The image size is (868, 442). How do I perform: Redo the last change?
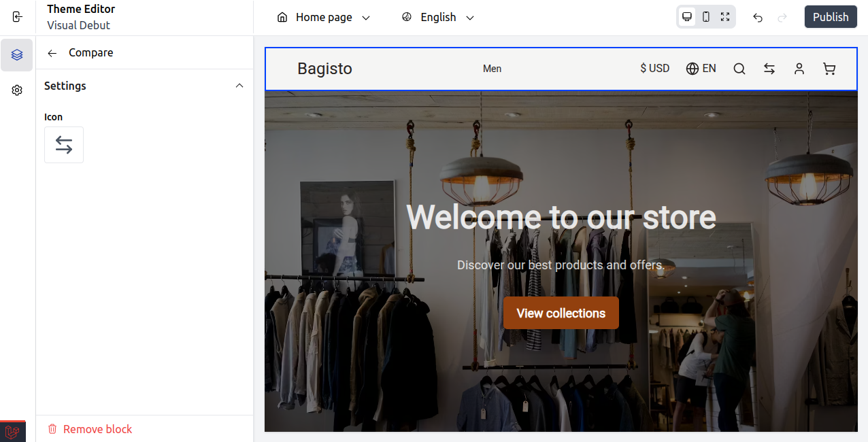(x=782, y=18)
